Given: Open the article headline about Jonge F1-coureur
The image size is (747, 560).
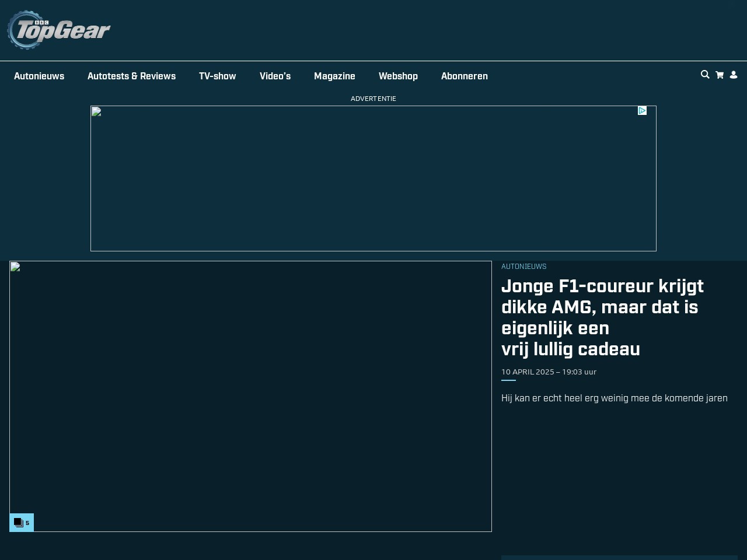Looking at the screenshot, I should (x=602, y=317).
